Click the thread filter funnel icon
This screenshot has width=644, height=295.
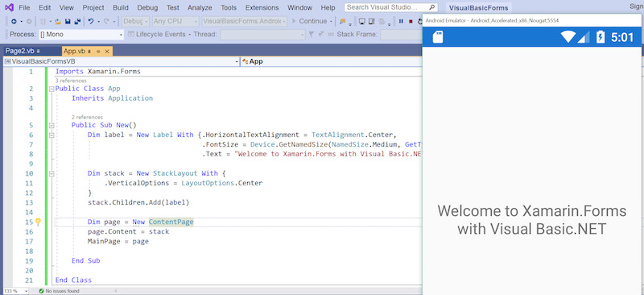coord(312,34)
